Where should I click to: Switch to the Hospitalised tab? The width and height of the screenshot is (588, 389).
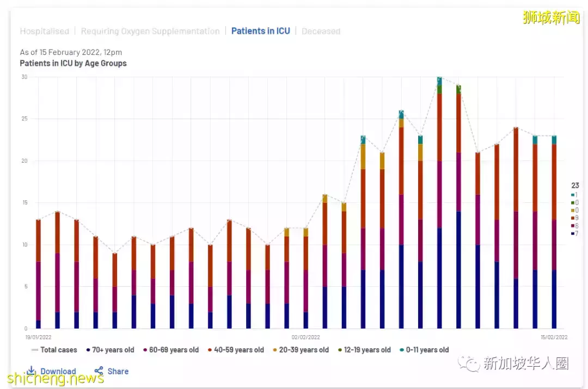click(45, 31)
